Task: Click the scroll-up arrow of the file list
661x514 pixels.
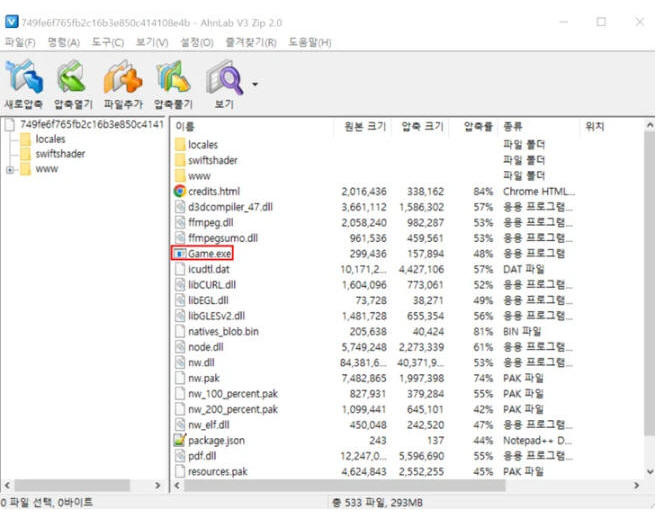Action: pos(650,125)
